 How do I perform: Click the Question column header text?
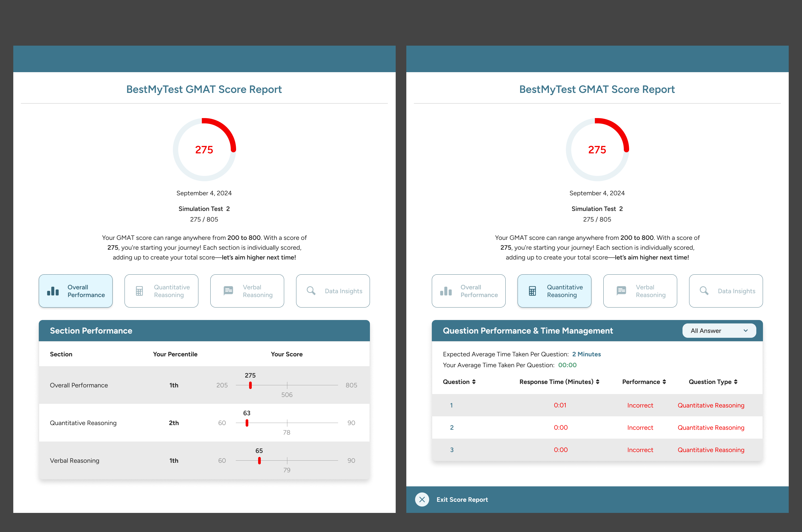[456, 382]
